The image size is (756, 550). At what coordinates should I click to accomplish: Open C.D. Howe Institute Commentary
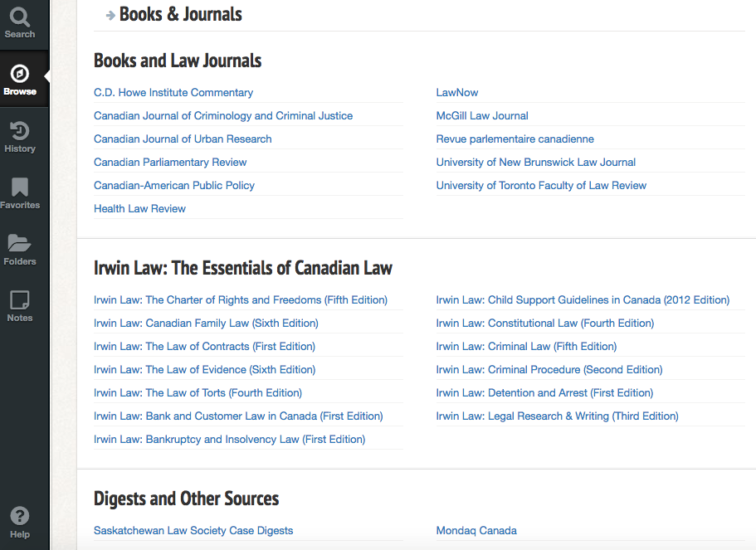tap(173, 93)
